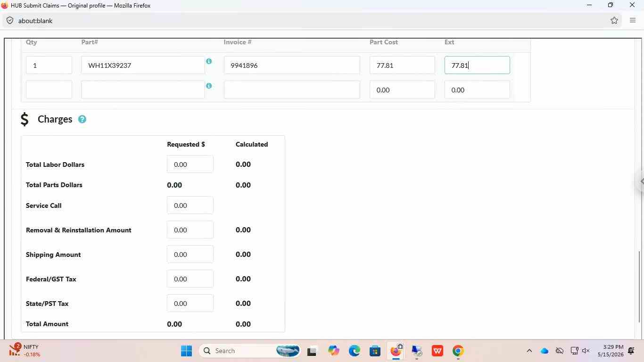The height and width of the screenshot is (362, 644).
Task: Open Google Chrome from taskbar
Action: coord(458,351)
